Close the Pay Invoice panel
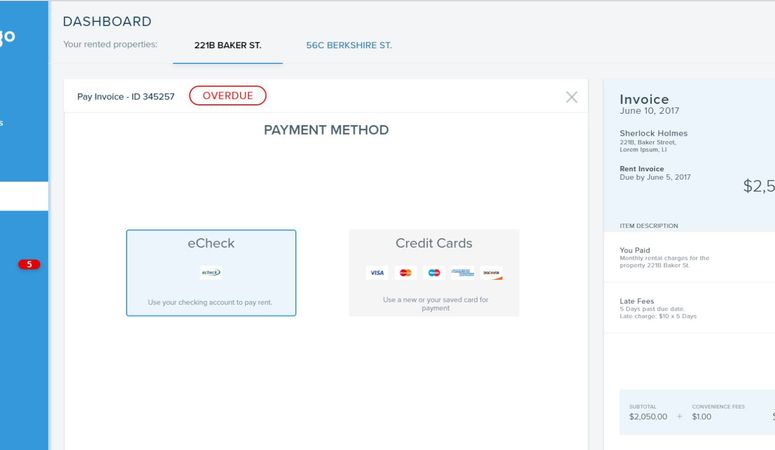The image size is (775, 450). coord(571,97)
